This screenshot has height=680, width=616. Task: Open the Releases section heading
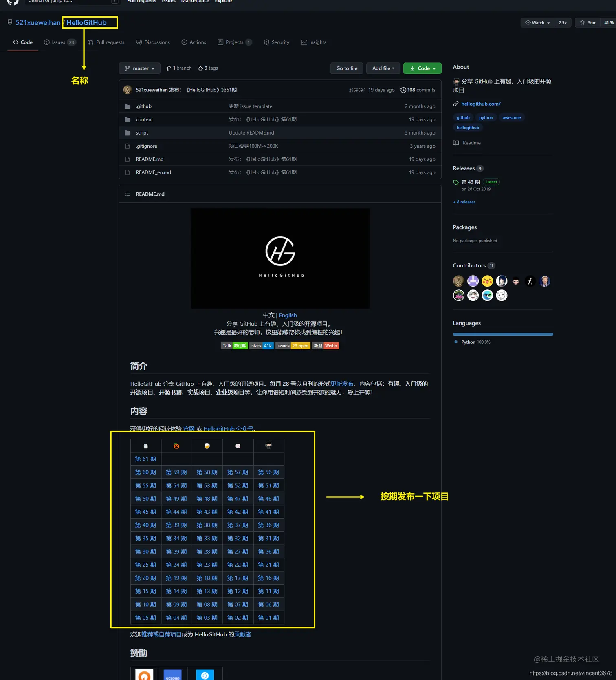(464, 168)
